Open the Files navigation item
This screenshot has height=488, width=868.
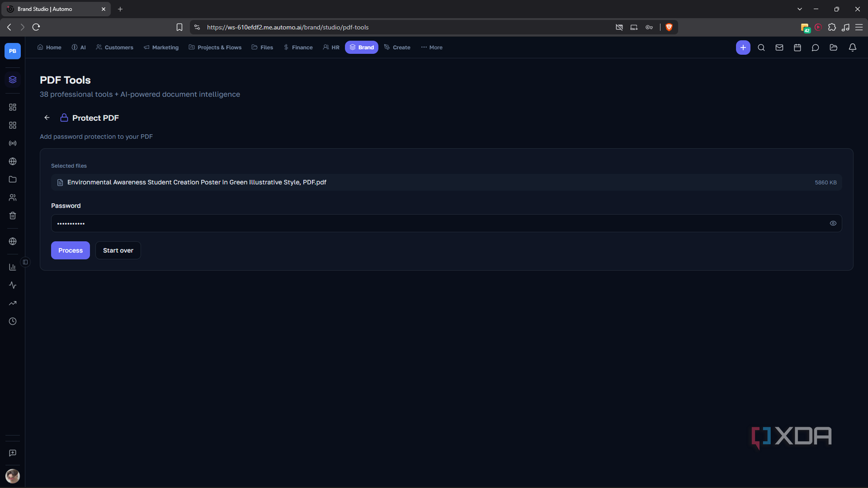pos(262,47)
